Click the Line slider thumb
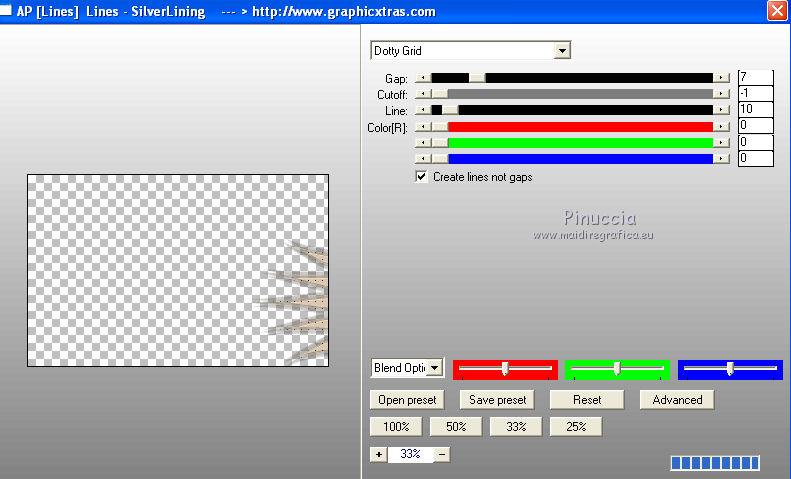 pyautogui.click(x=450, y=110)
